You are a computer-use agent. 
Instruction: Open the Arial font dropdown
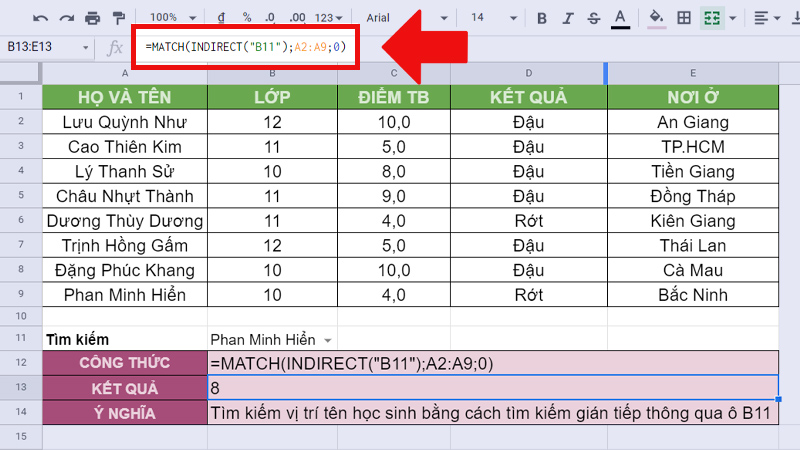tap(407, 18)
